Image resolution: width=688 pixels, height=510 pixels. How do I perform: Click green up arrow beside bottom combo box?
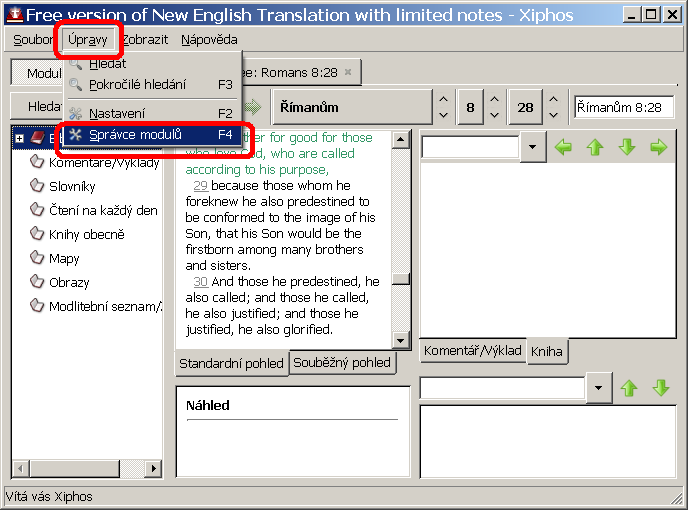[x=629, y=387]
